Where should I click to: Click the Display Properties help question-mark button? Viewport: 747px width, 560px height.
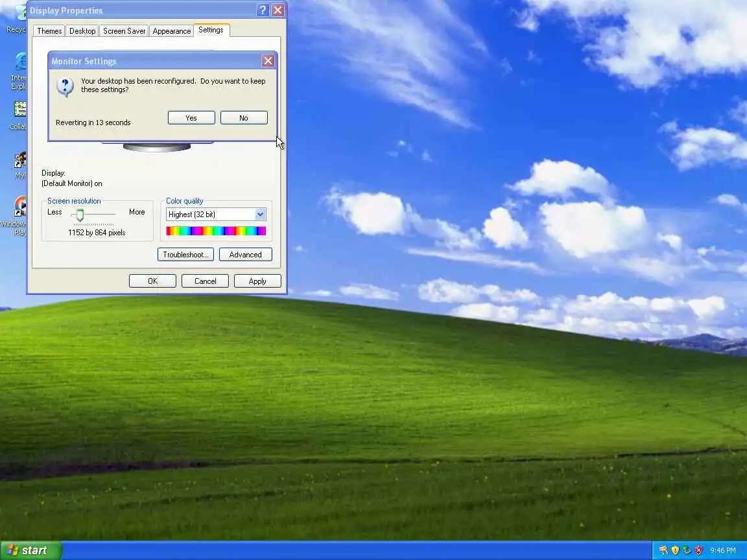click(263, 10)
